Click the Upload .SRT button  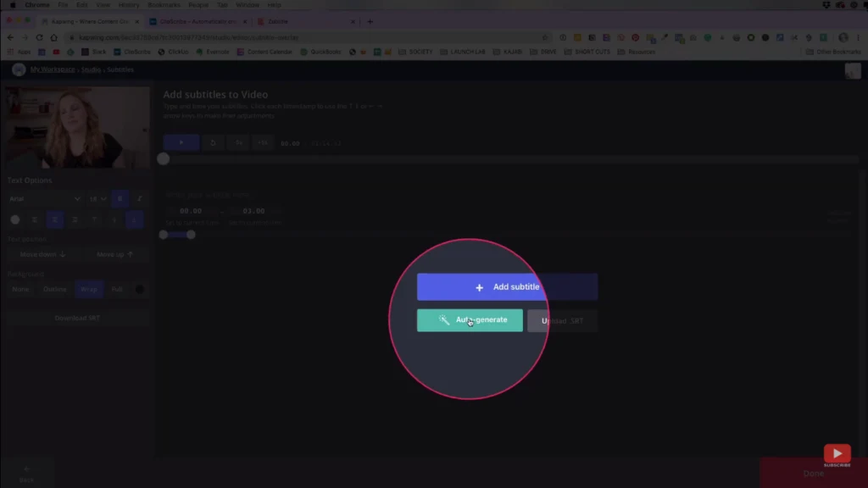point(562,321)
